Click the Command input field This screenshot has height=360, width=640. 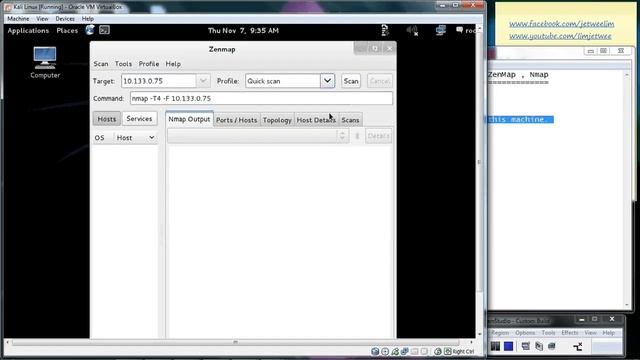coord(261,98)
